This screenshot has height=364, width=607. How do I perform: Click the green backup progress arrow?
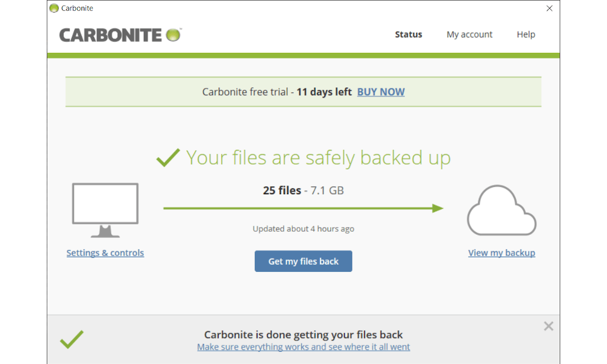(303, 208)
